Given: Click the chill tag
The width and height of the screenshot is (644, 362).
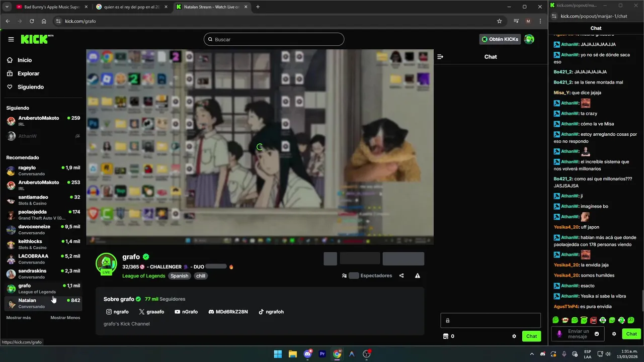Looking at the screenshot, I should [201, 276].
